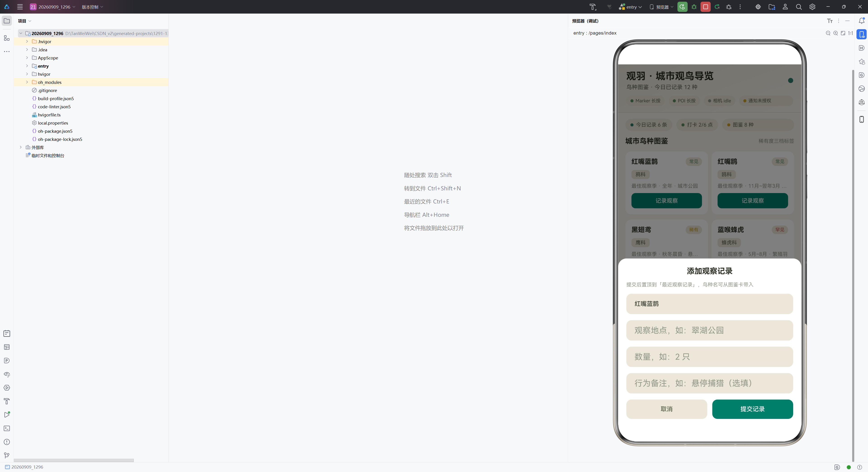Viewport: 868px width, 472px height.
Task: Open the main hamburger menu
Action: click(x=20, y=7)
